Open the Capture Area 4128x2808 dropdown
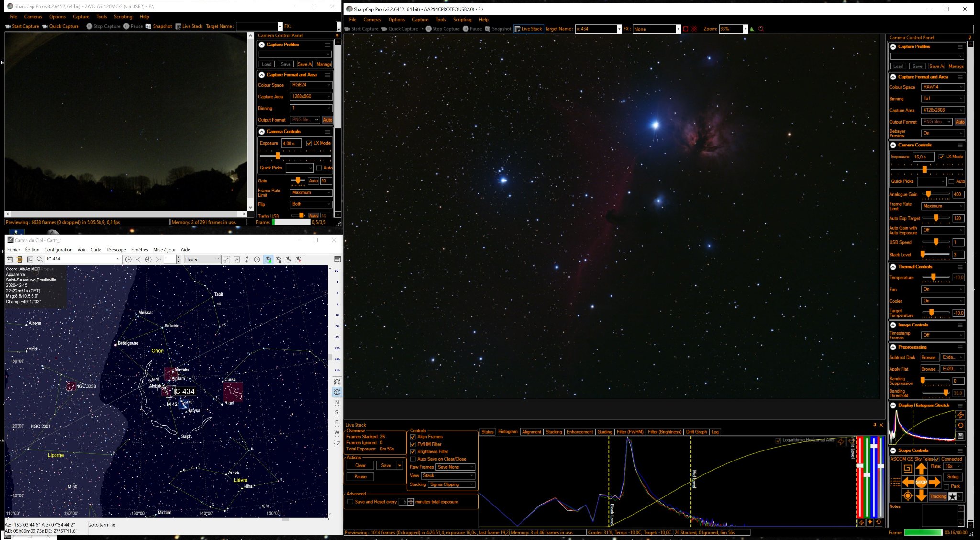Image resolution: width=980 pixels, height=540 pixels. coord(943,110)
